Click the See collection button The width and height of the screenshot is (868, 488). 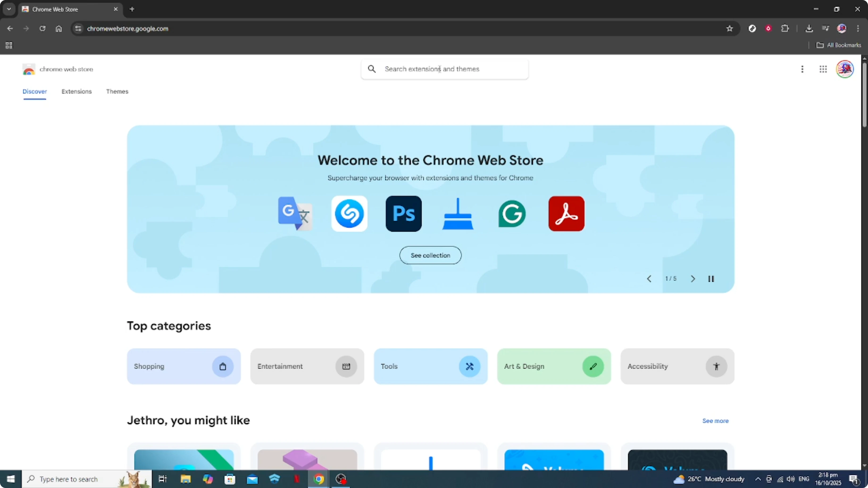pos(431,255)
